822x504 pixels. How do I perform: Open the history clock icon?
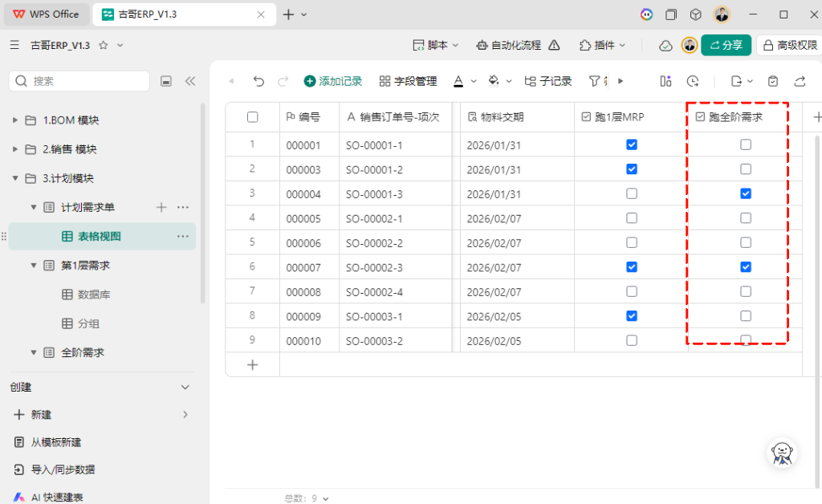tap(693, 81)
